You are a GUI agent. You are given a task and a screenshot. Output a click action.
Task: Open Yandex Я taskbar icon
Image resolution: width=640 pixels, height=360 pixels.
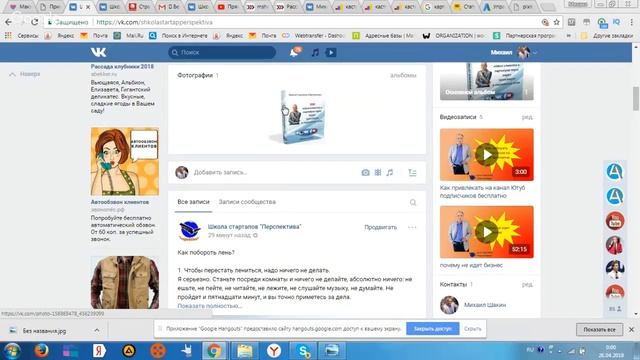click(x=99, y=351)
